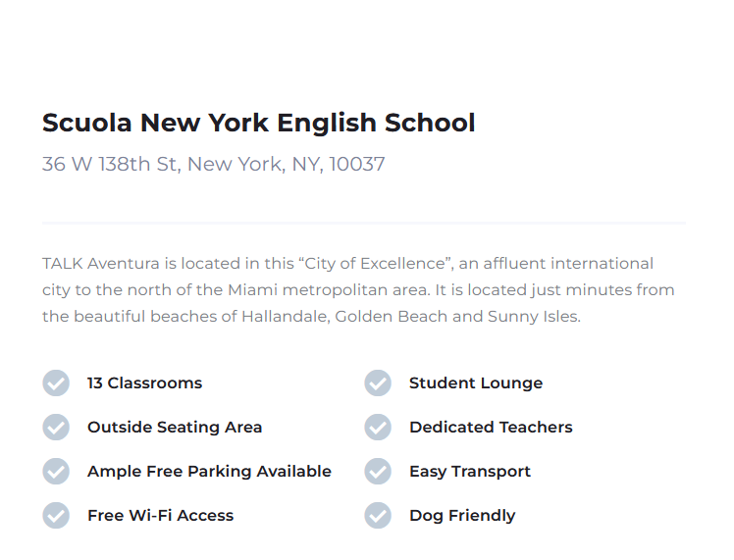Select the Student Lounge text label
This screenshot has height=560, width=734.
(476, 383)
